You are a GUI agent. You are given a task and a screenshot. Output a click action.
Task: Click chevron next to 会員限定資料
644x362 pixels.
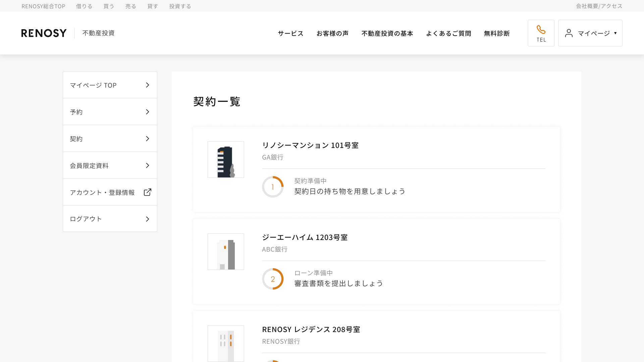point(147,165)
